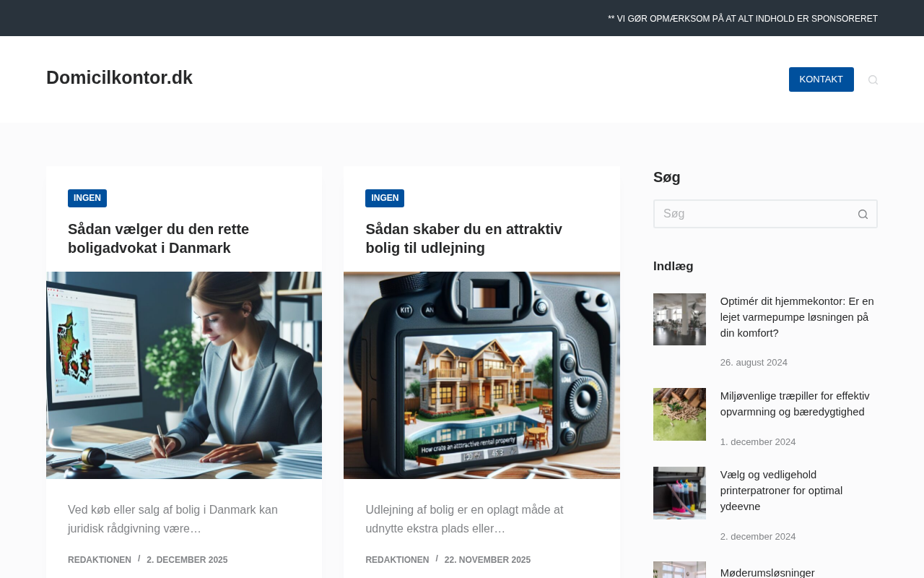Click the sidebar date '1. december 2024'
The height and width of the screenshot is (578, 924).
tap(758, 442)
